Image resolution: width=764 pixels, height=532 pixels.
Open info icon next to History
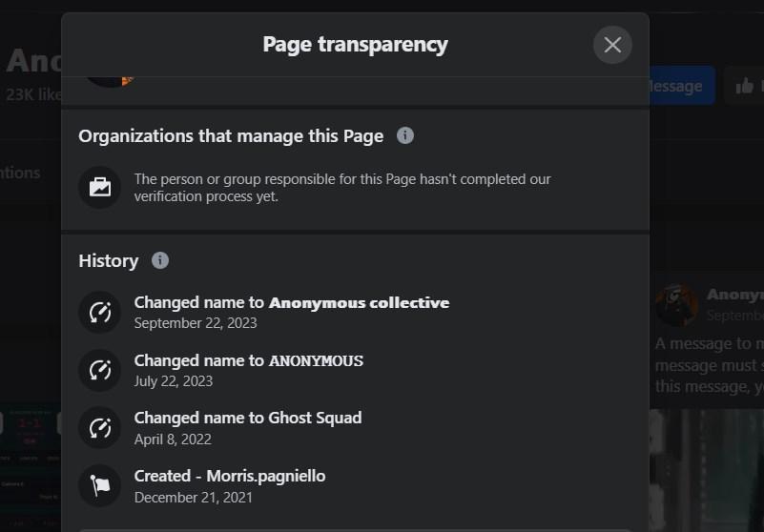[160, 260]
